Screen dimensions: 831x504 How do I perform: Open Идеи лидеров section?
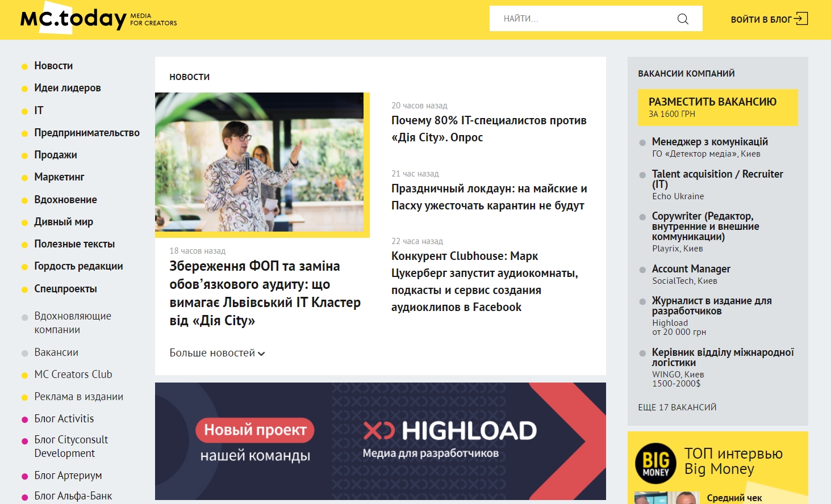pyautogui.click(x=68, y=88)
